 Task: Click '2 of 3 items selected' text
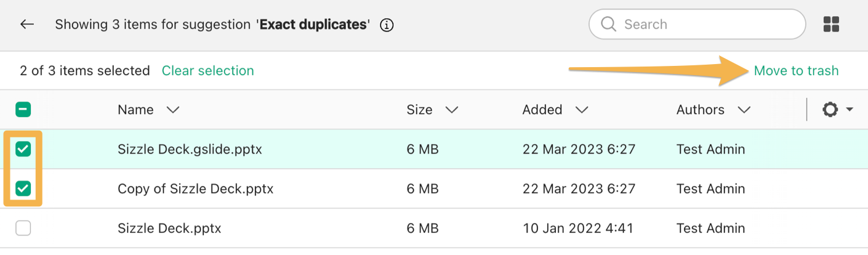click(x=85, y=71)
